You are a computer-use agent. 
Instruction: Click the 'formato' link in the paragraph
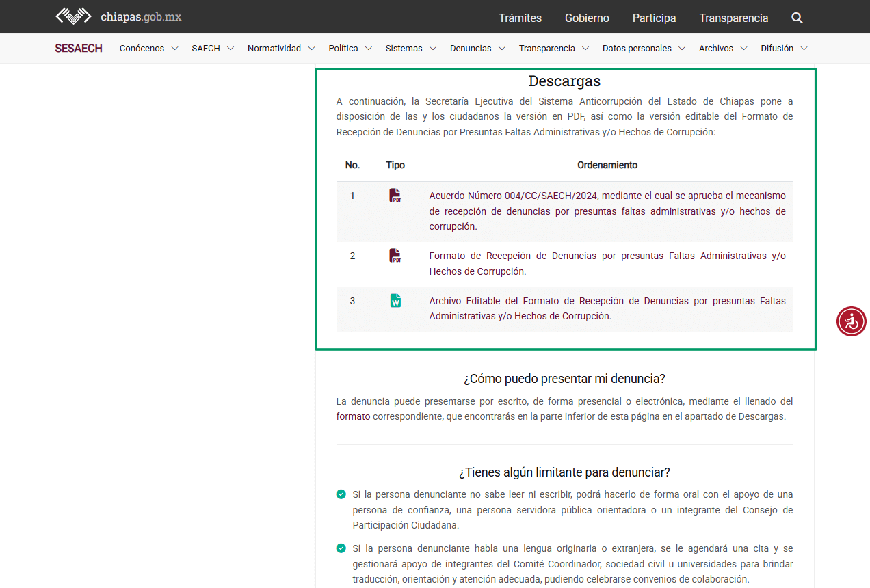353,416
